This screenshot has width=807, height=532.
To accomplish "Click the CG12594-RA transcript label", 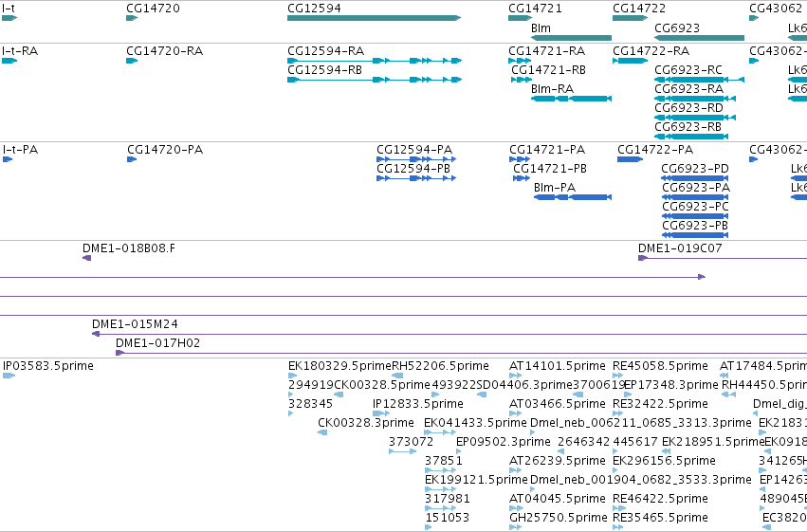I will pos(326,51).
